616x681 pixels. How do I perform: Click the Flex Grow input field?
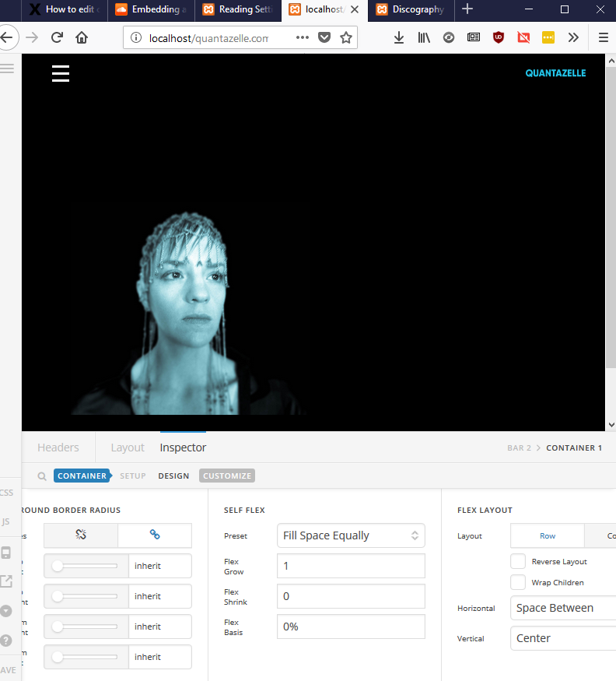click(x=351, y=566)
